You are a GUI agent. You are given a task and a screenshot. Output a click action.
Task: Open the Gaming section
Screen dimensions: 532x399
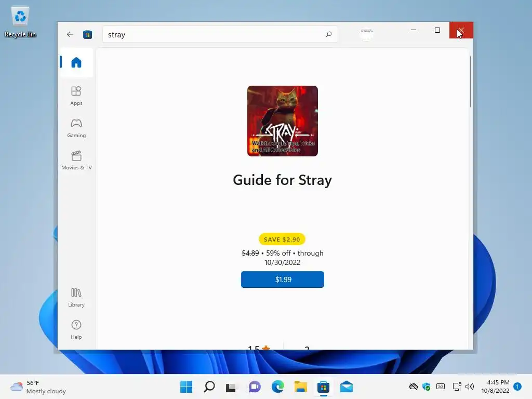(x=76, y=128)
